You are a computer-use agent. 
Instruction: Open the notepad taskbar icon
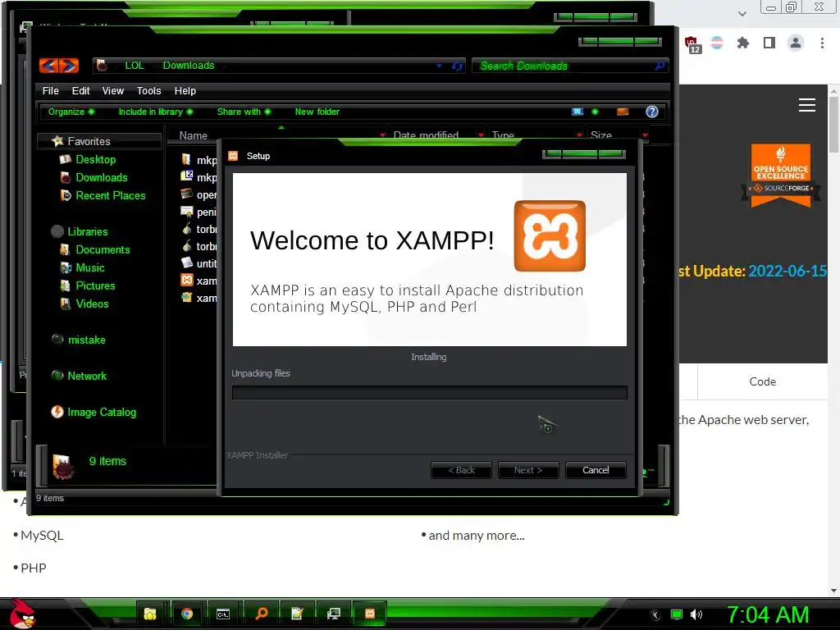(297, 614)
